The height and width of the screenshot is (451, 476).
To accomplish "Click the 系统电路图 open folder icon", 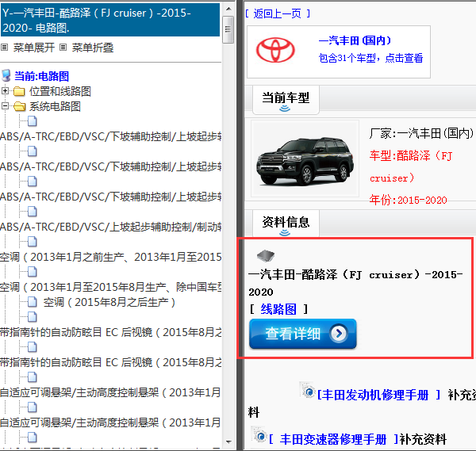I will 20,106.
